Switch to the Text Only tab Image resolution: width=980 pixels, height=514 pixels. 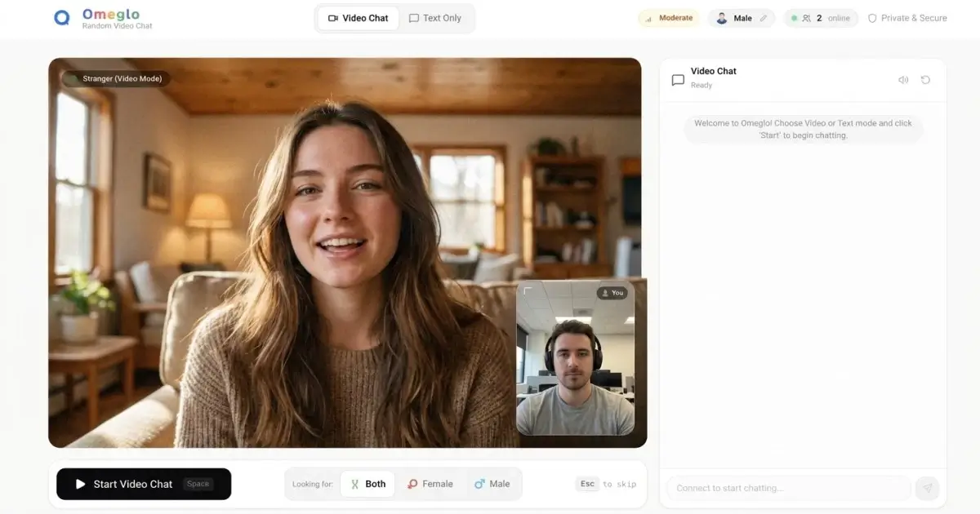(x=435, y=18)
